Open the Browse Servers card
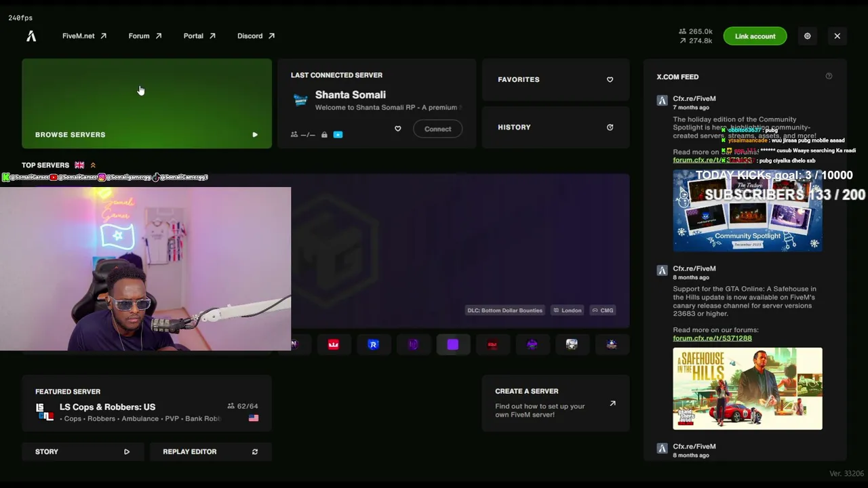Image resolution: width=868 pixels, height=488 pixels. 146,104
